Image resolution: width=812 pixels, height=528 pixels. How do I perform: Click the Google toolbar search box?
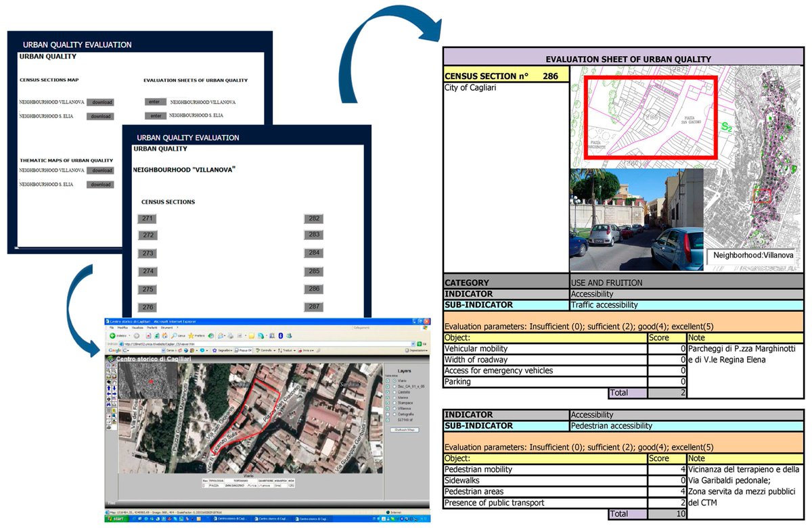[143, 350]
